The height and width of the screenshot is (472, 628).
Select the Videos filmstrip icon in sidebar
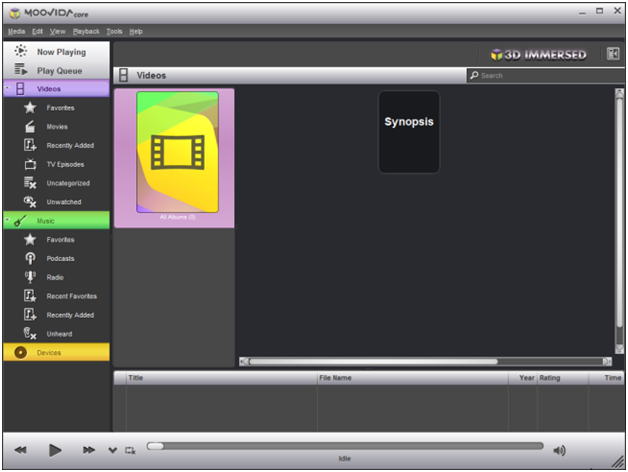click(x=20, y=89)
